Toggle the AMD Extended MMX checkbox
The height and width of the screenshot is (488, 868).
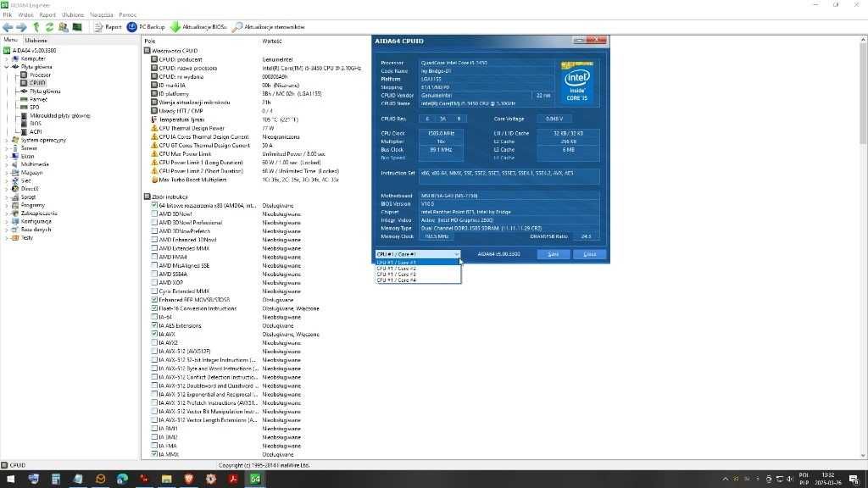point(154,248)
